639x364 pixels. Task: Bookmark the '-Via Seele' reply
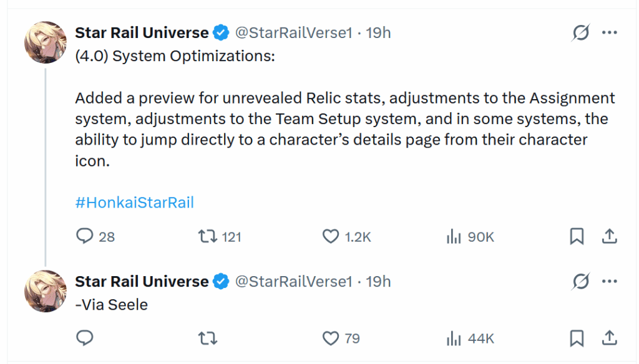576,338
